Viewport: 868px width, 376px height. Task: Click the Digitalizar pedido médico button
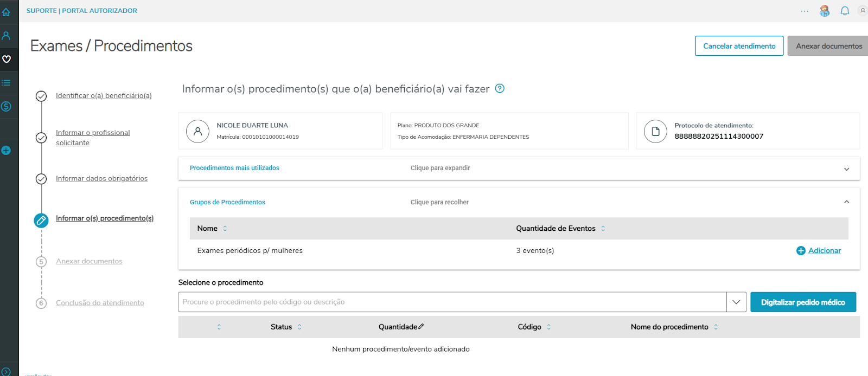pos(803,302)
